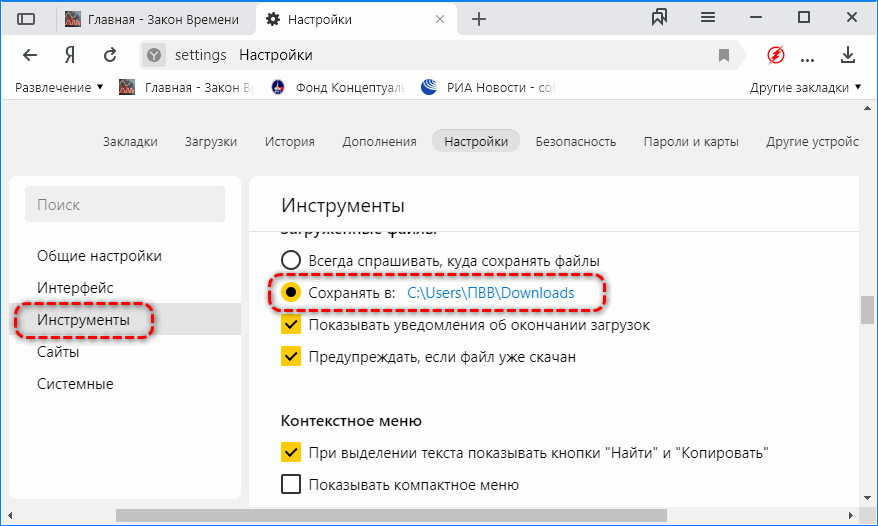878x526 pixels.
Task: Go back with the left arrow icon
Action: pos(30,55)
